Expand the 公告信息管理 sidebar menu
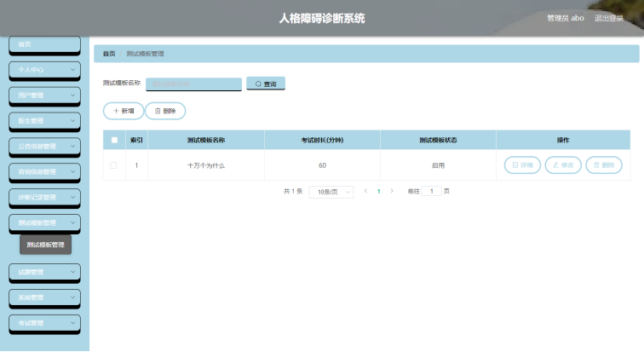 point(44,147)
